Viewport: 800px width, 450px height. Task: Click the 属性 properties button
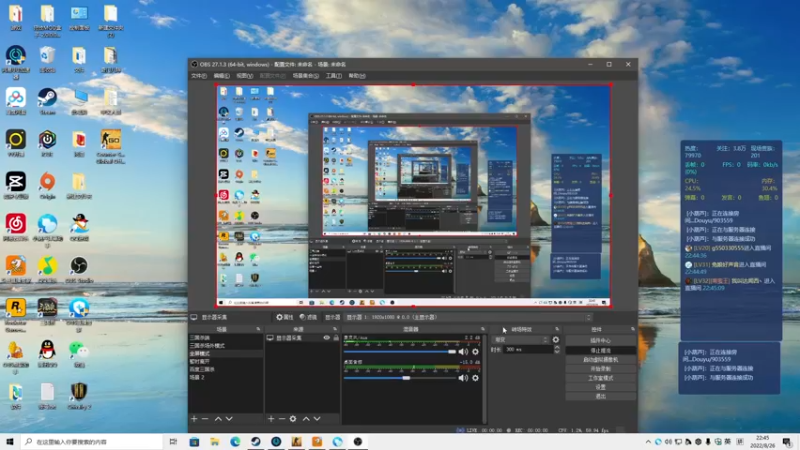(x=285, y=317)
